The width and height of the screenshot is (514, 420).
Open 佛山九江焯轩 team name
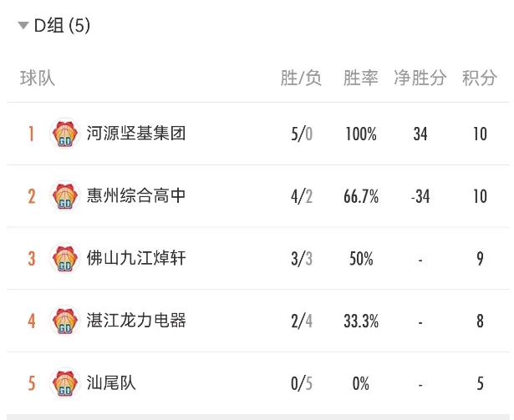[x=136, y=258]
